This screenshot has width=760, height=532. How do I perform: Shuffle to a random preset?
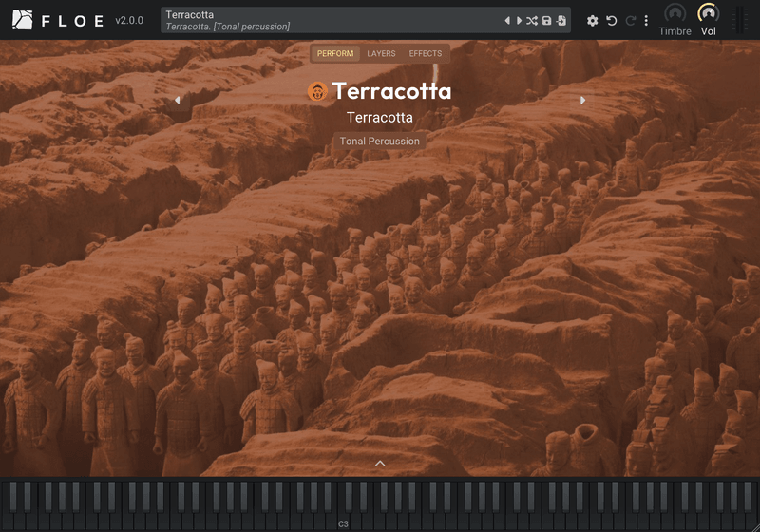click(532, 20)
